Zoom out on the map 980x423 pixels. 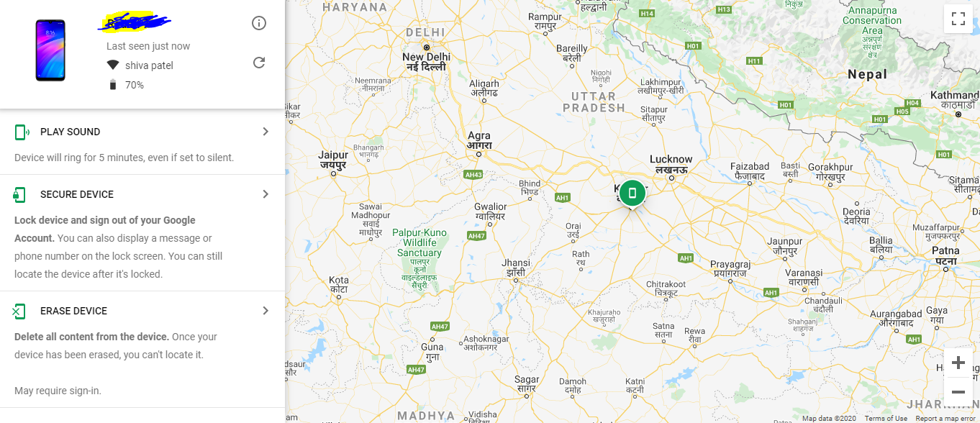(x=958, y=391)
